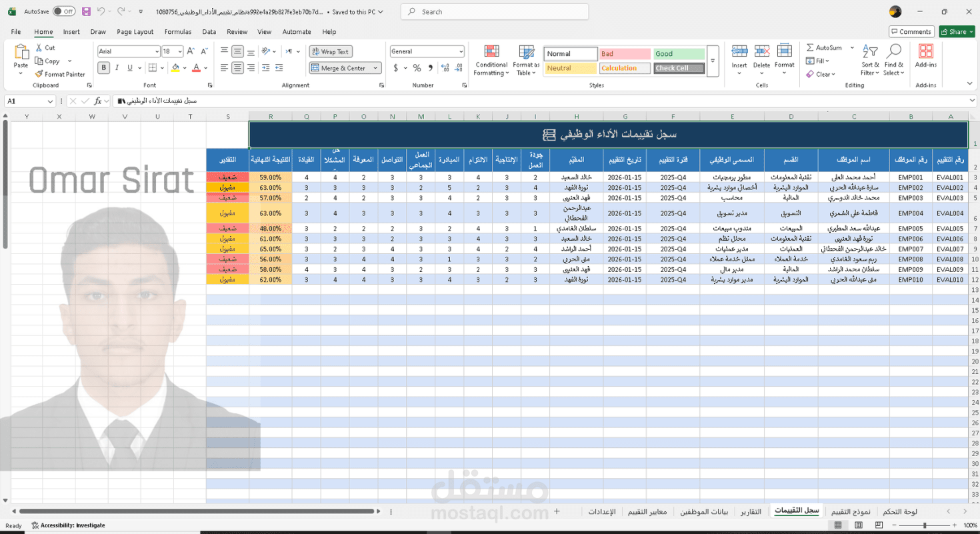Toggle Italic formatting
This screenshot has height=534, width=980.
coord(117,68)
